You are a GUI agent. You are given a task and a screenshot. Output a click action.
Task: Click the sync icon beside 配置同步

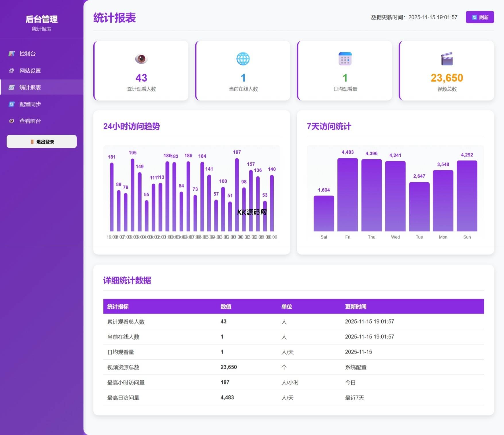(x=11, y=104)
